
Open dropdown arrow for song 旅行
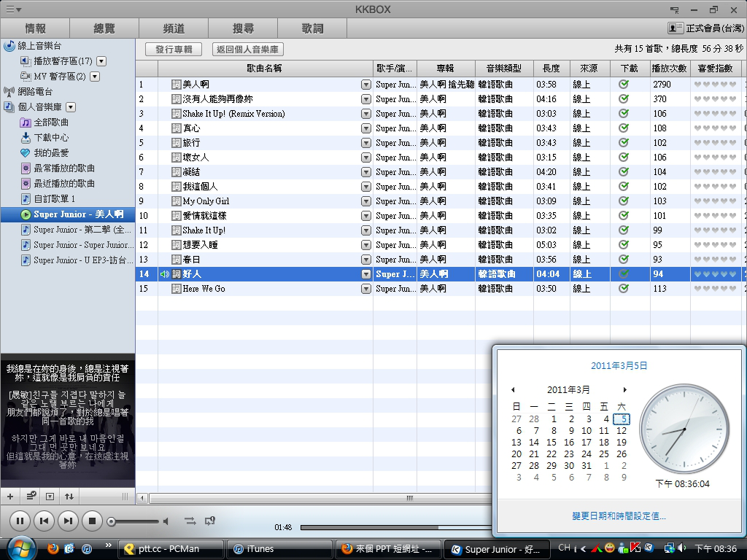(x=365, y=143)
